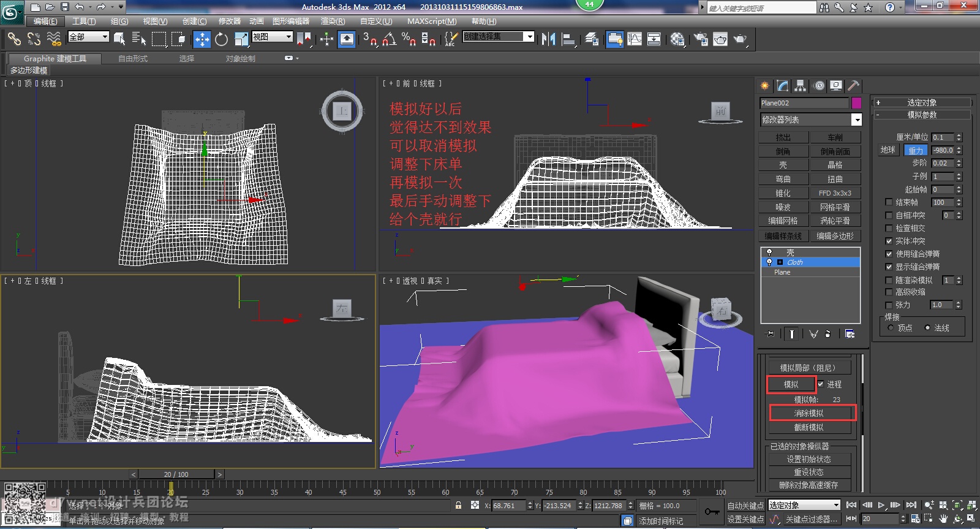Open the Utilities hammer panel tab

coord(854,86)
